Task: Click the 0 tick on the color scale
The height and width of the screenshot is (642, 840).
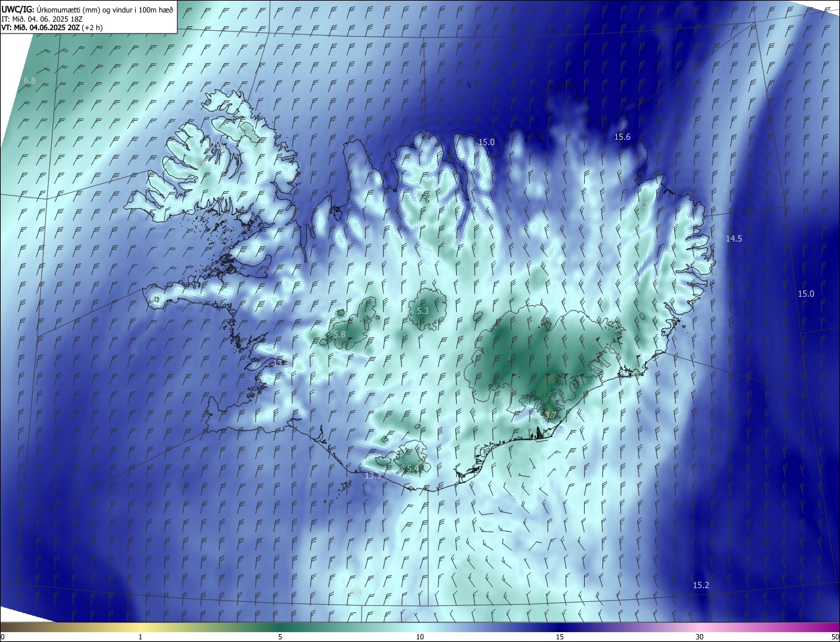Action: pyautogui.click(x=3, y=637)
